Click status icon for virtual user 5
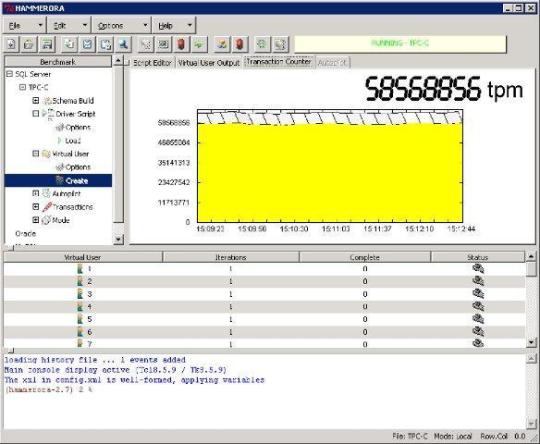 click(478, 319)
